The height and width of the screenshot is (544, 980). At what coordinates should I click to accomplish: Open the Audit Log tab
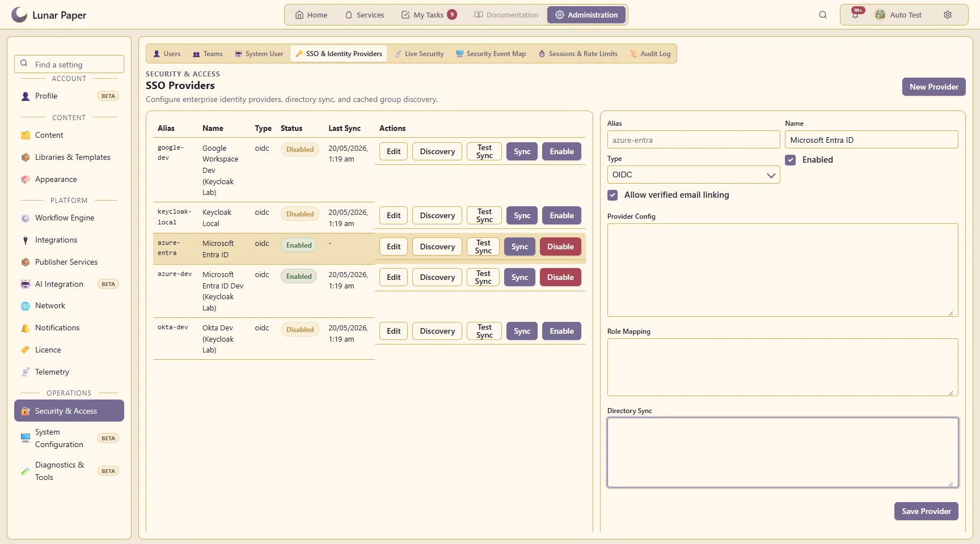650,54
